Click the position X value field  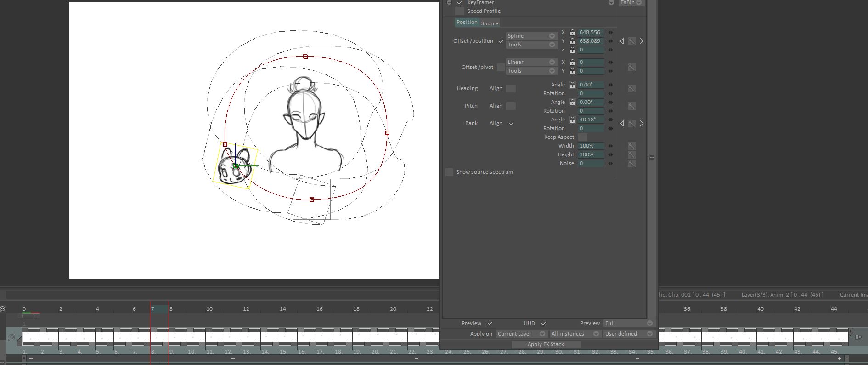point(591,33)
